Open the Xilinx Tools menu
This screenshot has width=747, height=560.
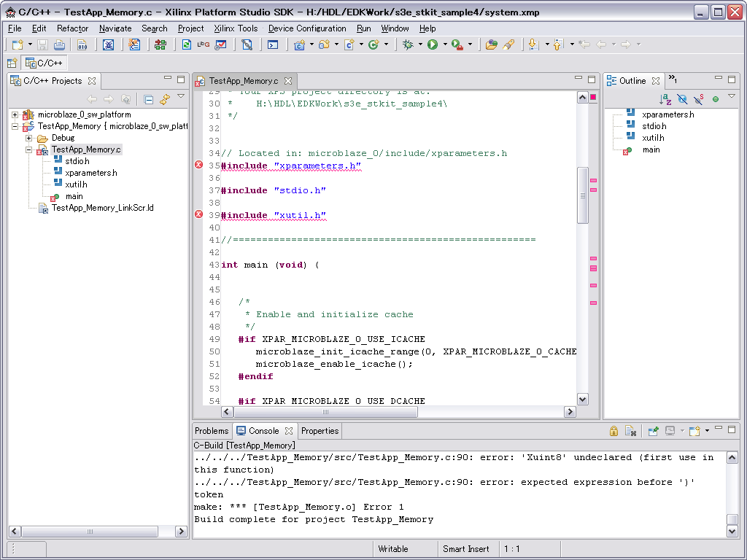click(236, 28)
